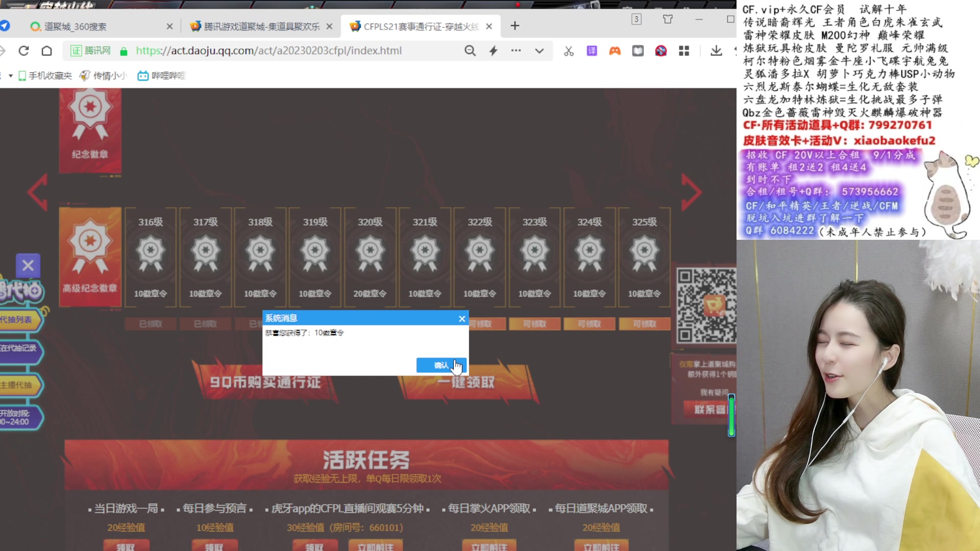Open the purple translate extension icon
This screenshot has height=551, width=980.
click(x=592, y=51)
